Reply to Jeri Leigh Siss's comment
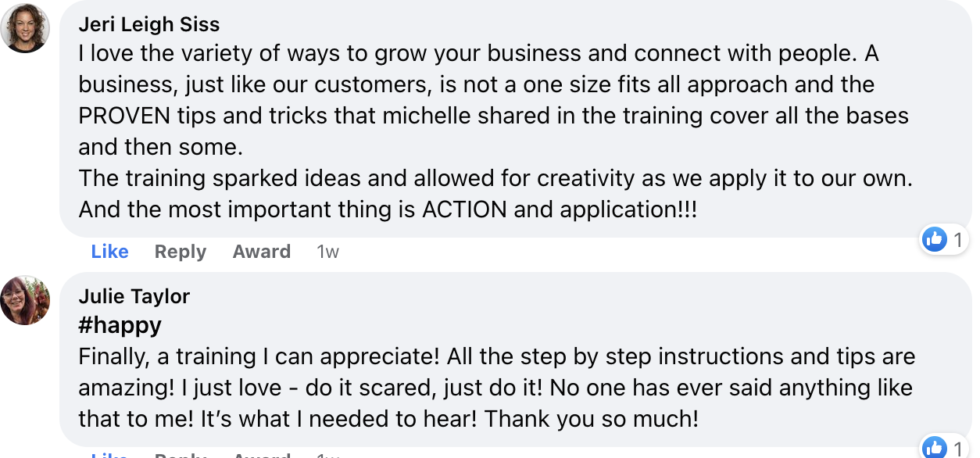 click(x=181, y=252)
